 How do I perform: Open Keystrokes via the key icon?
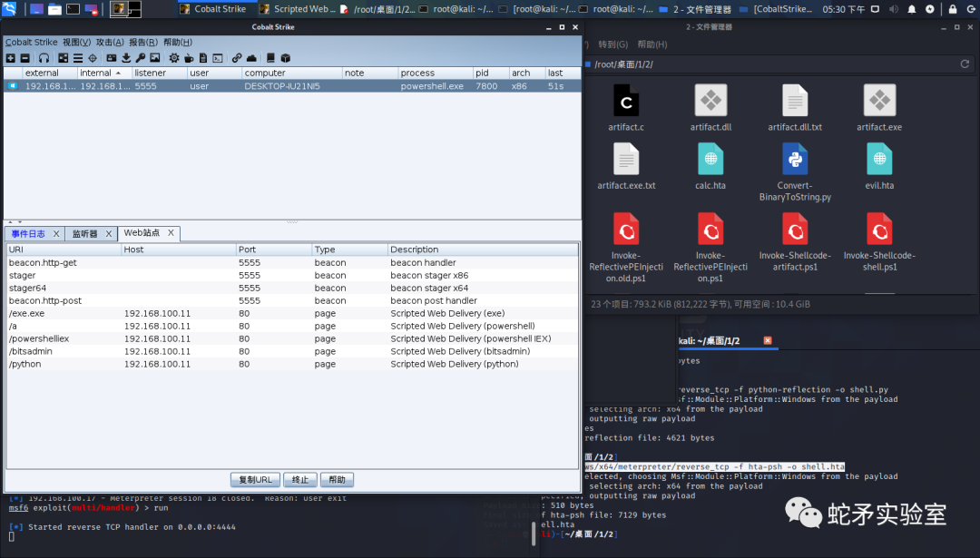tap(140, 58)
